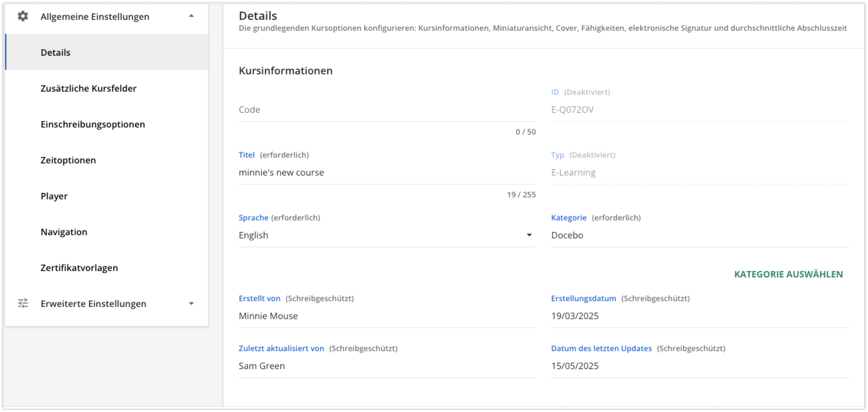The image size is (868, 412).
Task: Click the 0 / 50 character counter
Action: tap(526, 132)
